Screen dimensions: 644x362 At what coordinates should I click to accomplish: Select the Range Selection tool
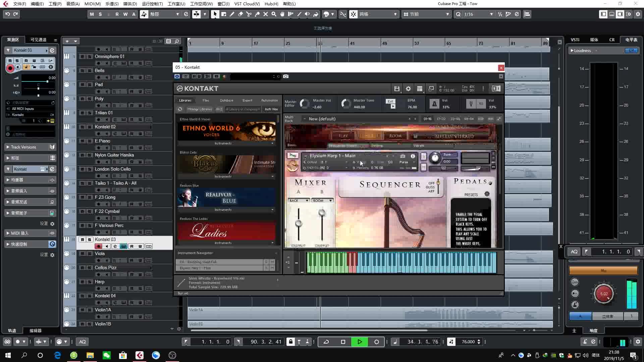point(223,14)
